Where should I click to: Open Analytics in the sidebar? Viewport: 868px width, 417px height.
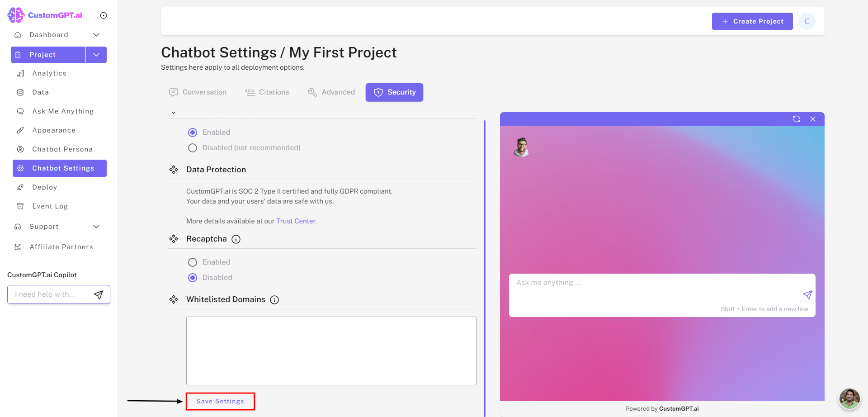[49, 73]
